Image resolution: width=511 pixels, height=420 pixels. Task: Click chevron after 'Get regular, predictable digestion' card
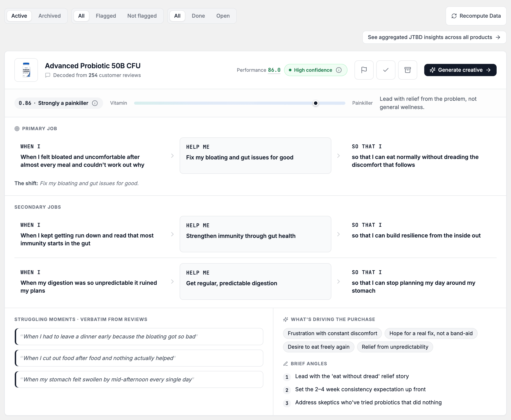[x=338, y=282]
